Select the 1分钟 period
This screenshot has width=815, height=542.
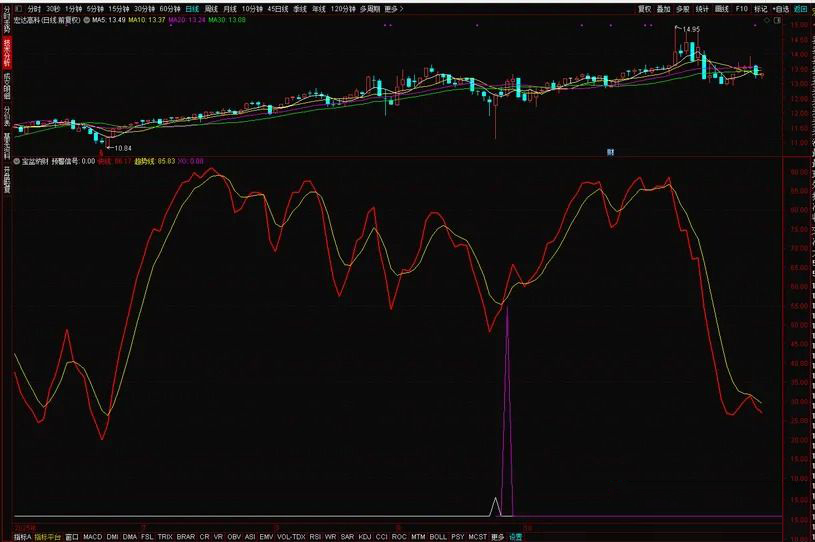click(74, 9)
